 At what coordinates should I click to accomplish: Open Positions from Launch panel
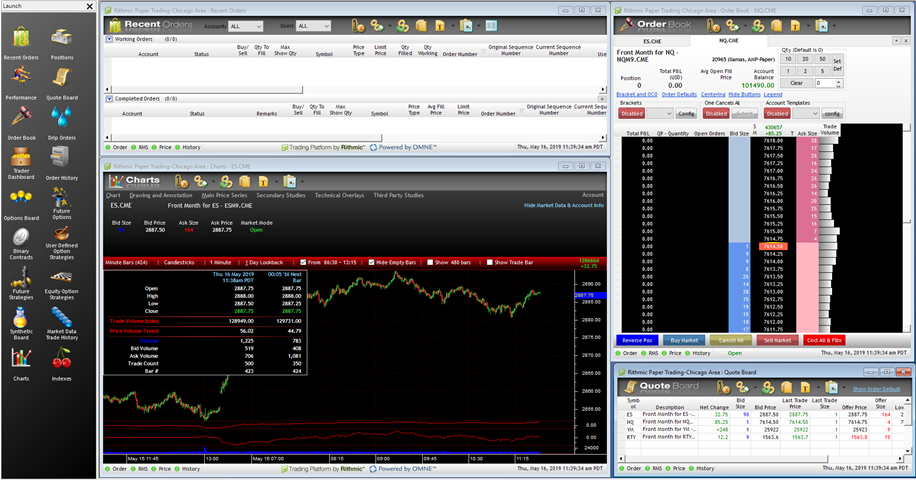[61, 43]
